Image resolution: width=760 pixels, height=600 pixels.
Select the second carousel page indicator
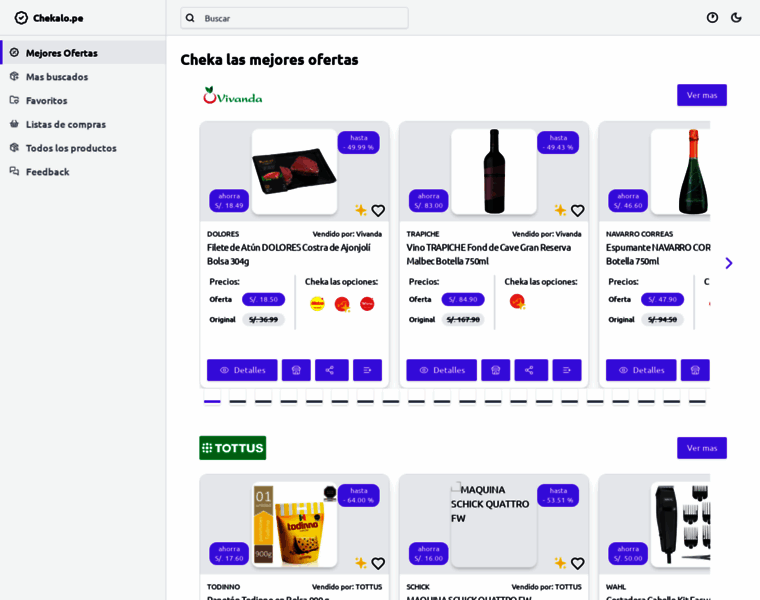(237, 402)
